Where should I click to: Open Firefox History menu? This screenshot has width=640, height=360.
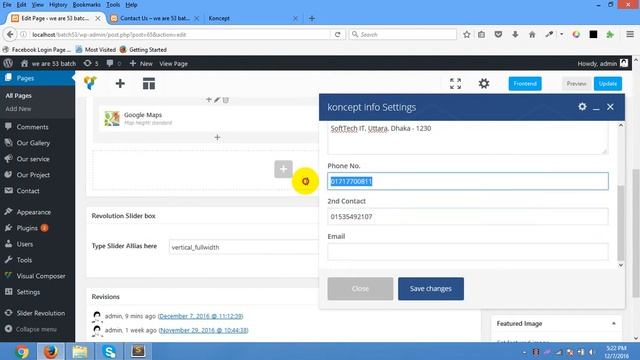click(x=58, y=4)
